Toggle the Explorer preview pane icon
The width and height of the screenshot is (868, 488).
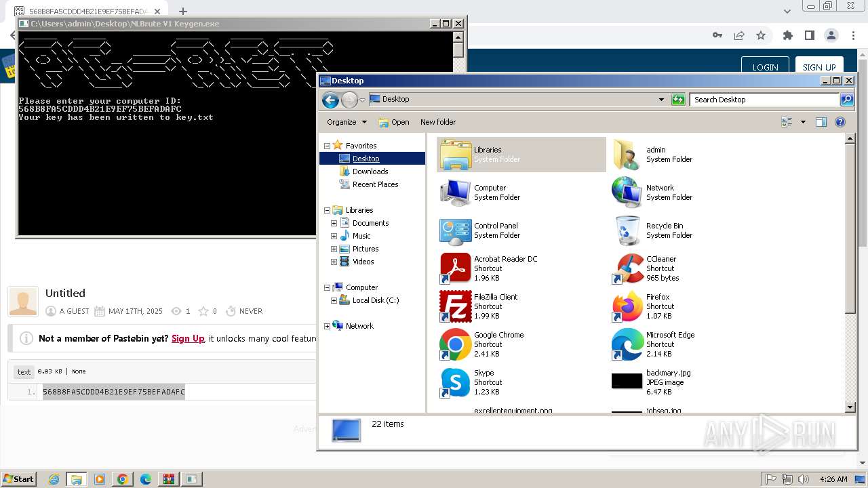821,122
